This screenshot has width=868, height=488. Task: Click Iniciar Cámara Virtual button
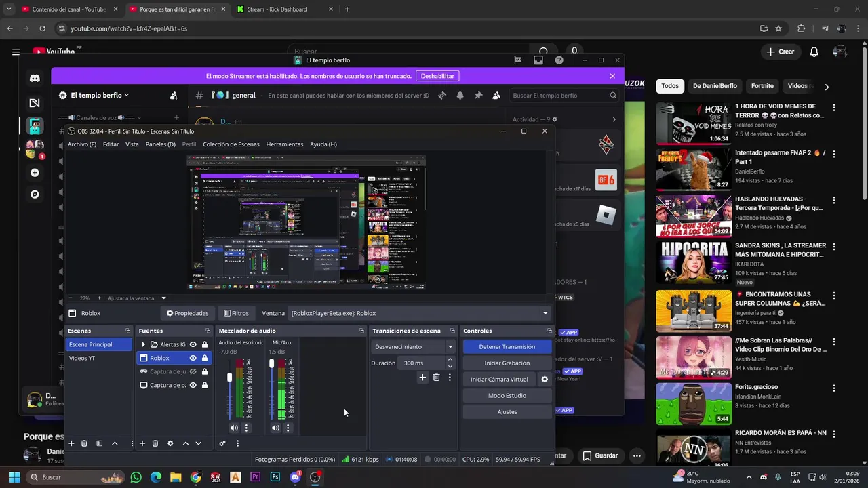(x=499, y=380)
